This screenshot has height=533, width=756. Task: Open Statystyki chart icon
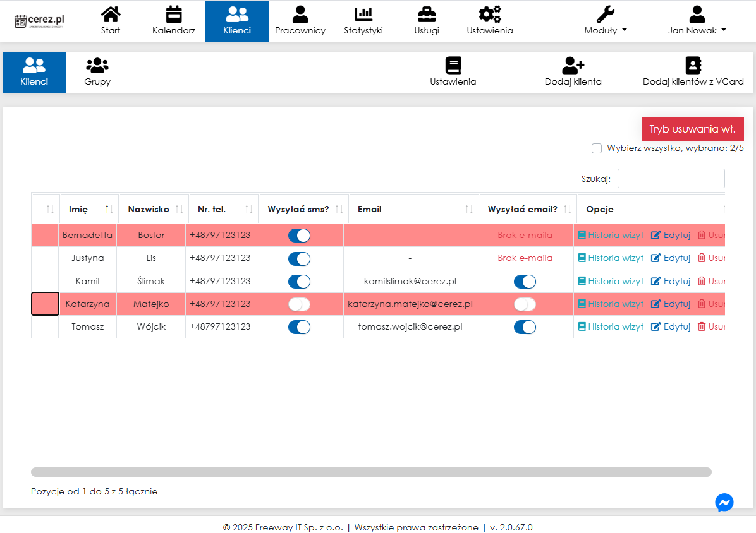click(x=363, y=15)
